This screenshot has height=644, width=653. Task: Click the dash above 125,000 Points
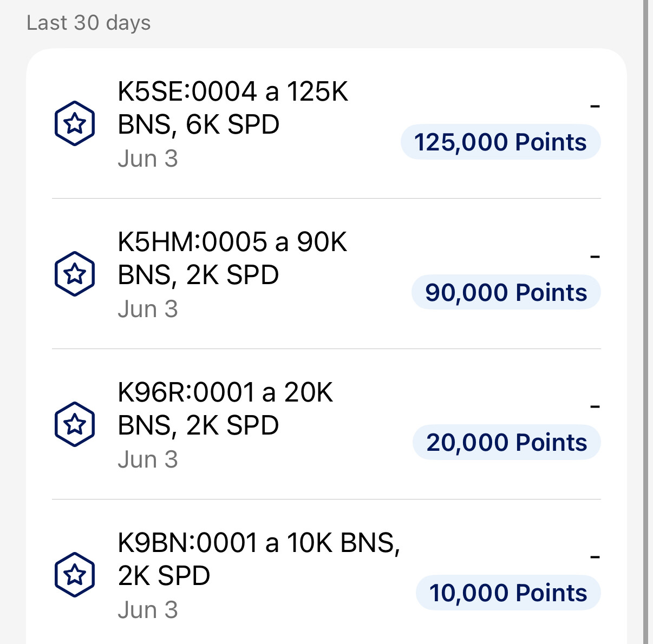point(595,106)
